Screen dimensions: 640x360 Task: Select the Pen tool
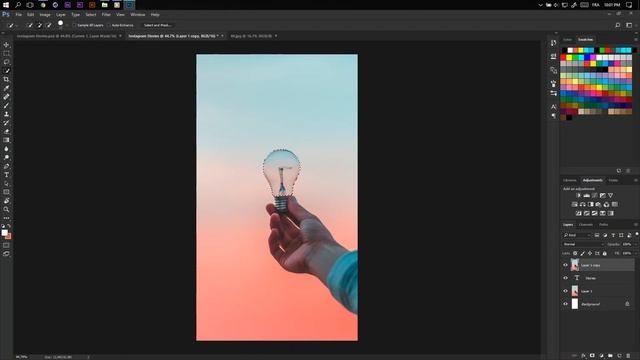coord(6,166)
